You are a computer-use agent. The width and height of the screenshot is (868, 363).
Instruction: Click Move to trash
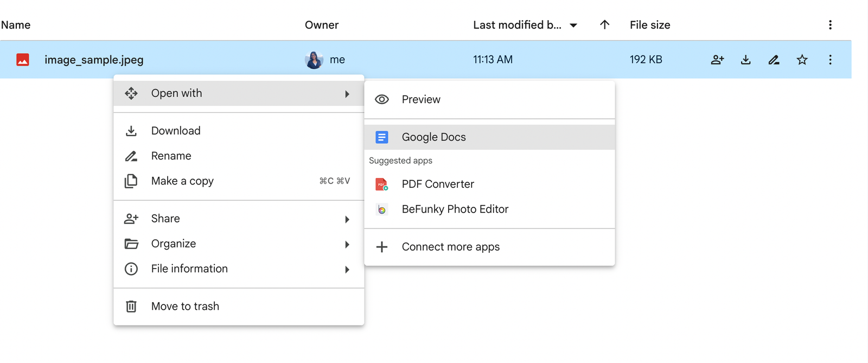click(185, 307)
